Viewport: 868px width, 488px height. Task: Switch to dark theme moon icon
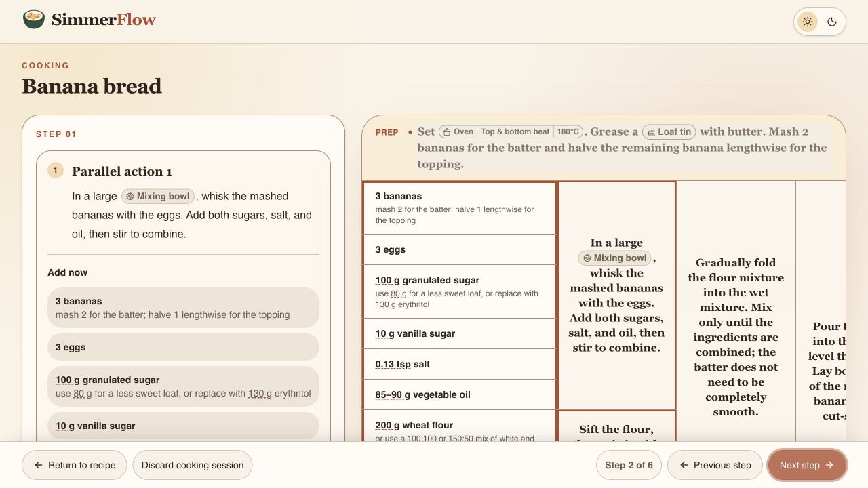832,22
